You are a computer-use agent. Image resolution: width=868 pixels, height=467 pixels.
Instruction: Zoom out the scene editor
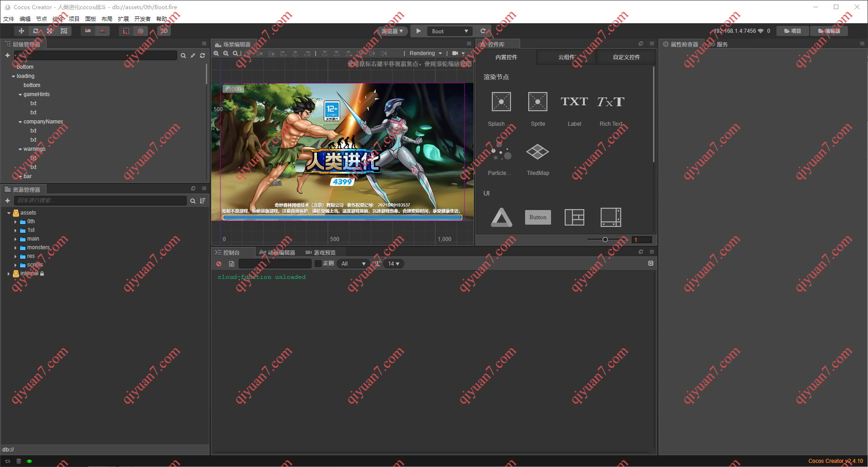(x=226, y=53)
